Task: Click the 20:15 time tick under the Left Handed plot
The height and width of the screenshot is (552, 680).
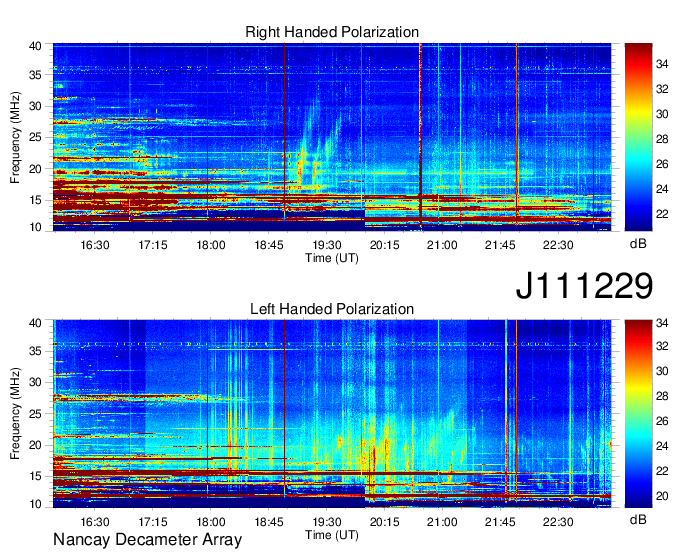Action: point(384,522)
